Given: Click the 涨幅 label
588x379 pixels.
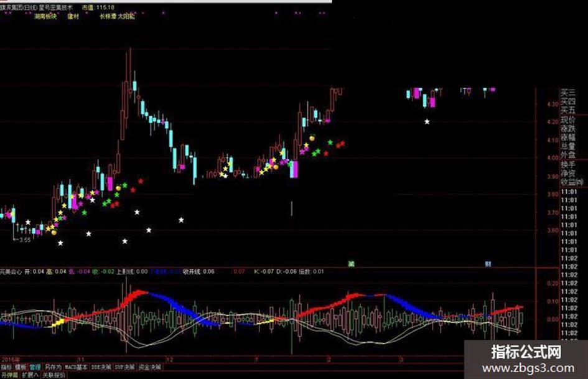Looking at the screenshot, I should coord(567,137).
